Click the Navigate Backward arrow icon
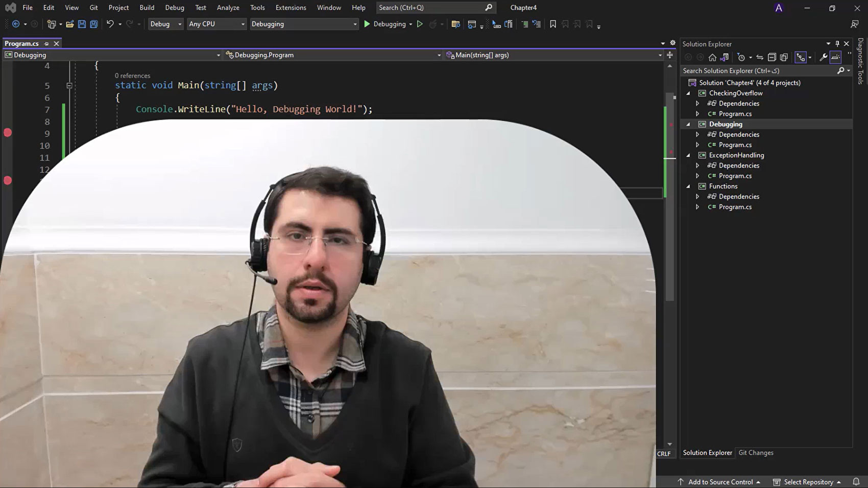 point(16,24)
